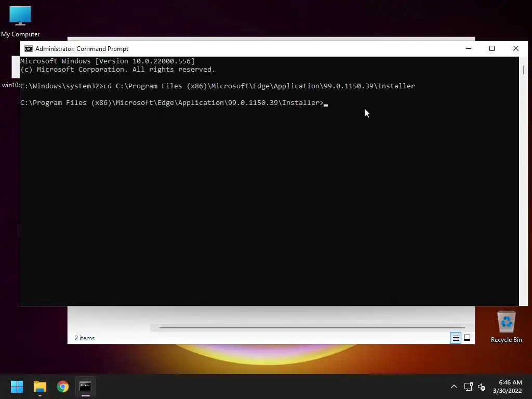This screenshot has width=532, height=399.
Task: Click the "Administrator: Command Prompt" title text
Action: [x=82, y=49]
